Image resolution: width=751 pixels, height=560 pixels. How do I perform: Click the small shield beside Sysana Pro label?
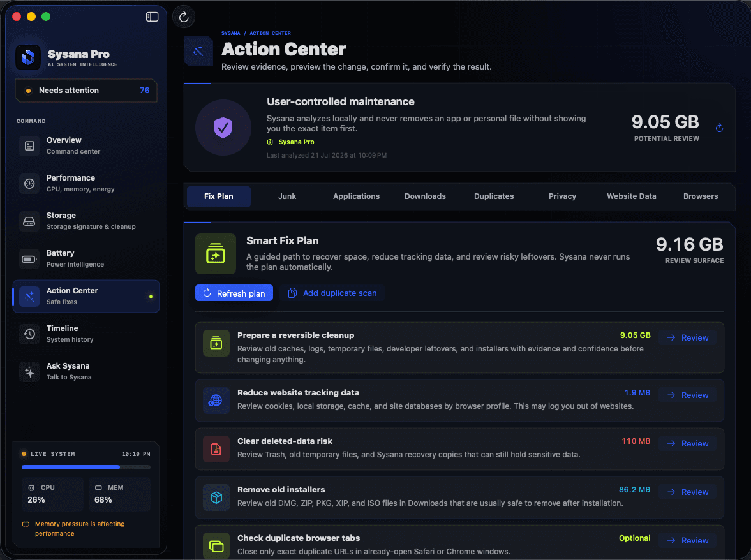pos(270,142)
